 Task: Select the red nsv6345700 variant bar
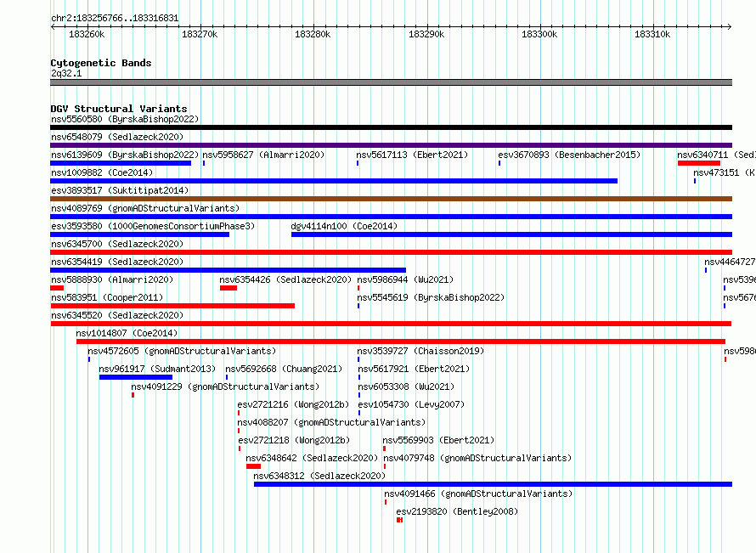(x=391, y=252)
